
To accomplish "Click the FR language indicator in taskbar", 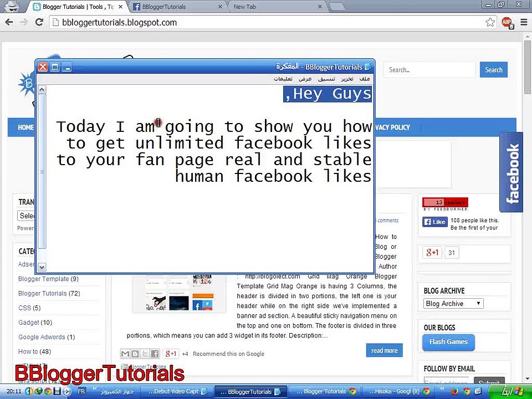I will [x=81, y=391].
